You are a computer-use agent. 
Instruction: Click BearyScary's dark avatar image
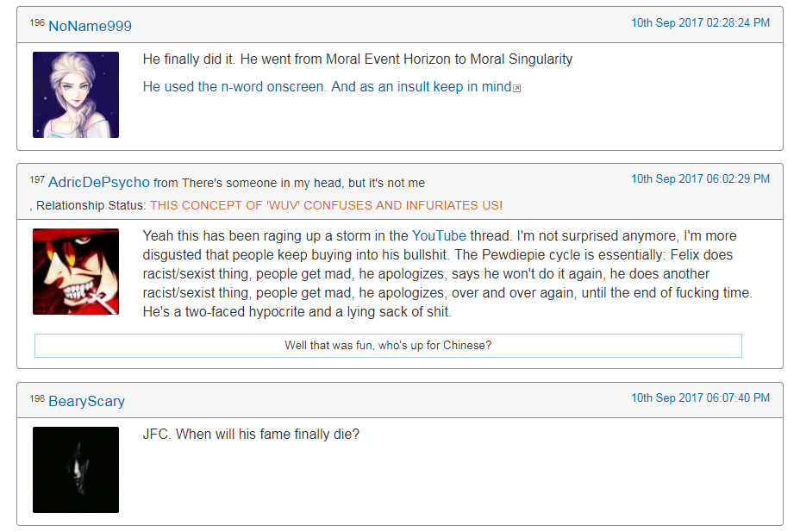76,470
